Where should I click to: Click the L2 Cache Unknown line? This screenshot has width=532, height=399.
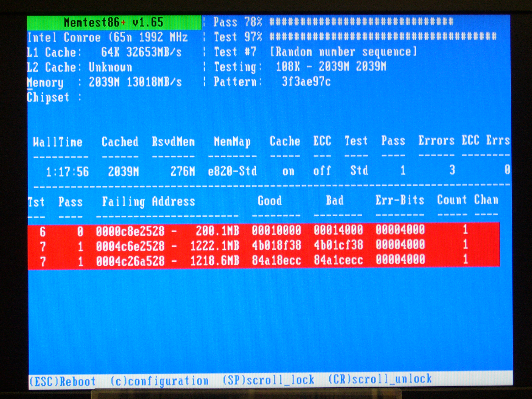pyautogui.click(x=79, y=67)
